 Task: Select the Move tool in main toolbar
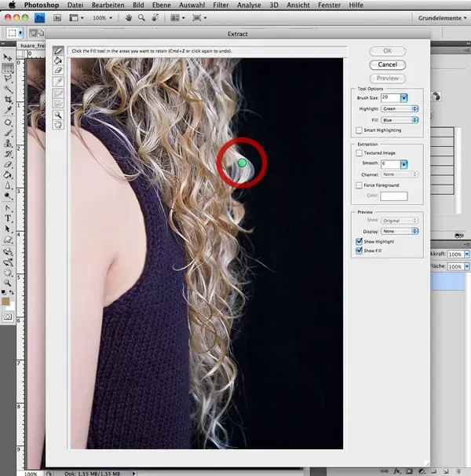[8, 57]
